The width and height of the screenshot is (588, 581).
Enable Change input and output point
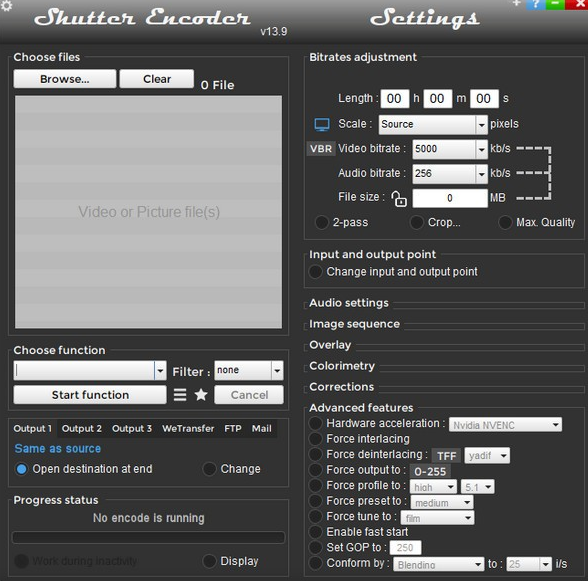315,272
